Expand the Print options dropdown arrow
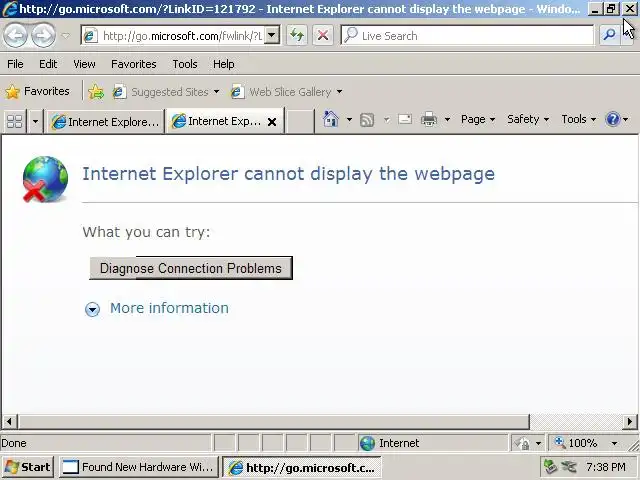640x480 pixels. pos(447,120)
